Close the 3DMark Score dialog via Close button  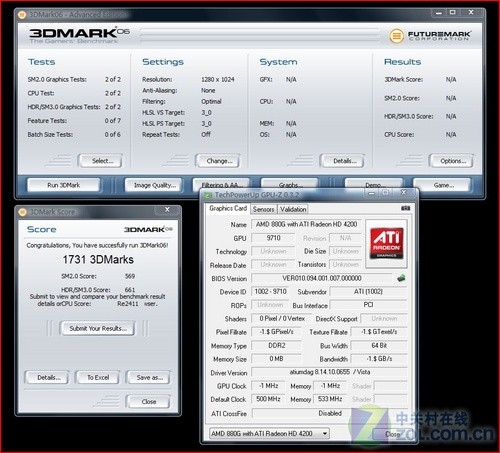(149, 402)
